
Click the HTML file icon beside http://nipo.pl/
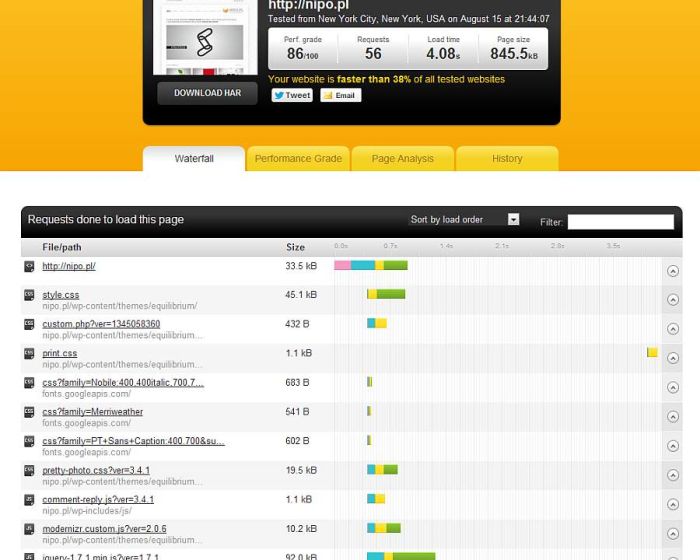29,266
